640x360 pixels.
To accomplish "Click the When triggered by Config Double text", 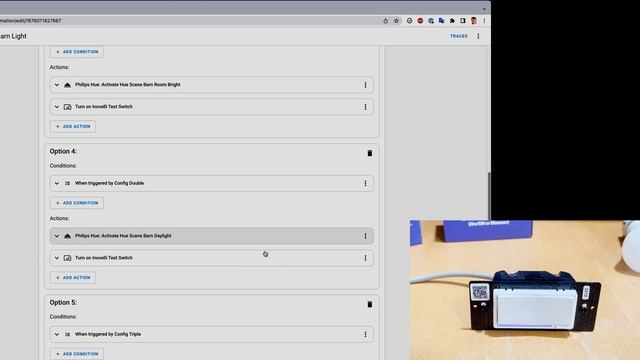I will coord(109,183).
